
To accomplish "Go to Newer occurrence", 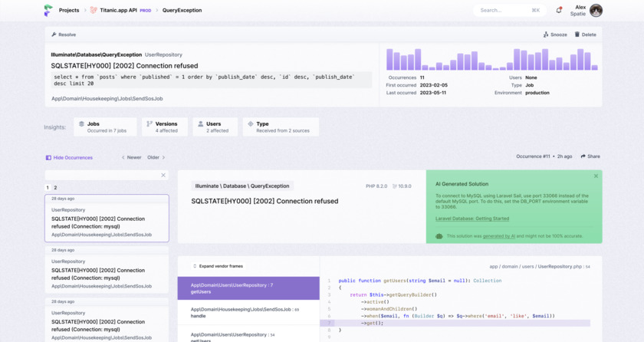I will point(131,157).
